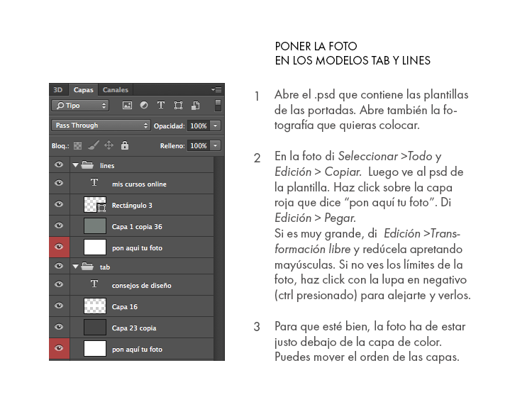Select the Capa 16 layer name
The height and width of the screenshot is (402, 532).
tap(125, 307)
